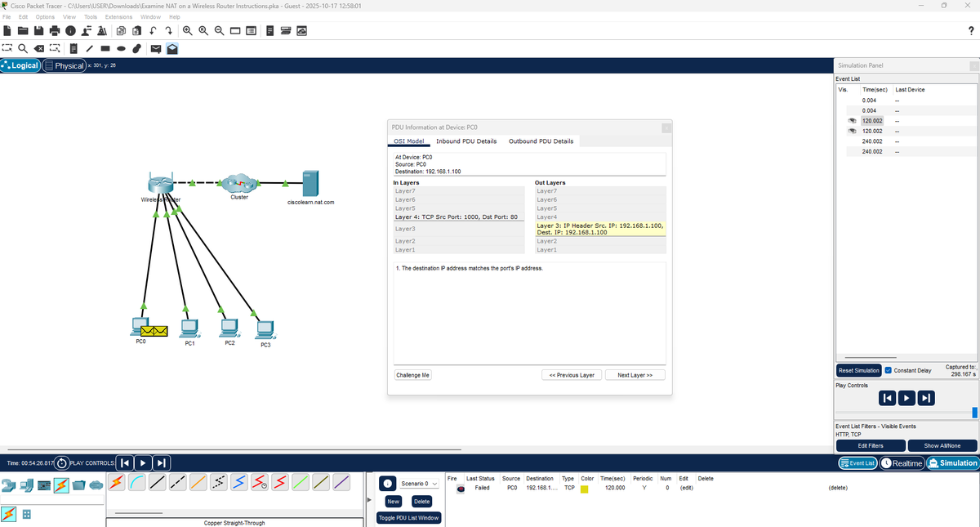Toggle the Event List panel button
The image size is (980, 527).
coord(858,463)
